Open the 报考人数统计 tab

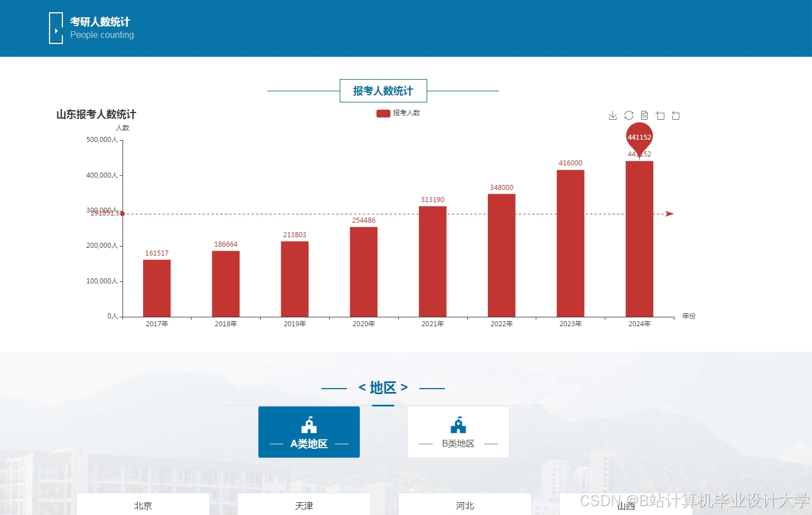[x=383, y=90]
